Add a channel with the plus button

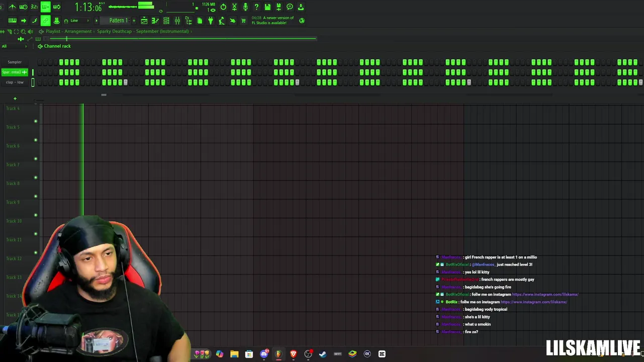click(15, 99)
